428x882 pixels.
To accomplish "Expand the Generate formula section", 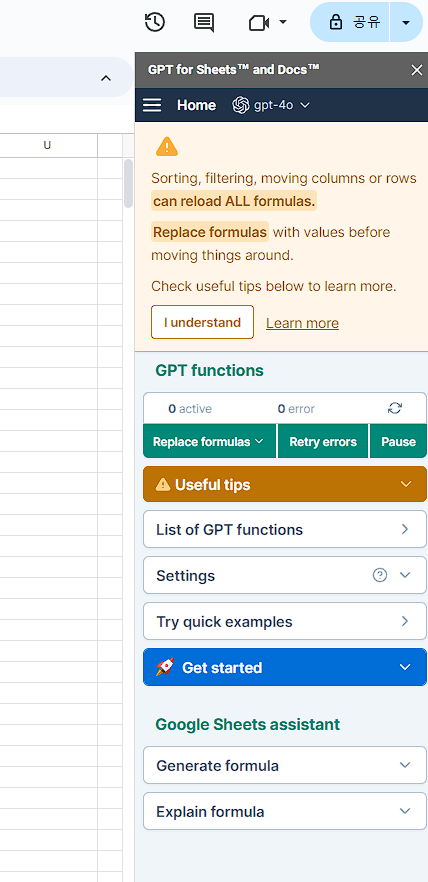I will click(x=285, y=766).
